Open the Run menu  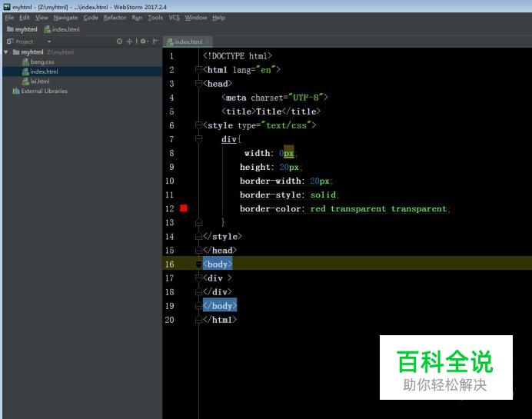click(x=137, y=18)
